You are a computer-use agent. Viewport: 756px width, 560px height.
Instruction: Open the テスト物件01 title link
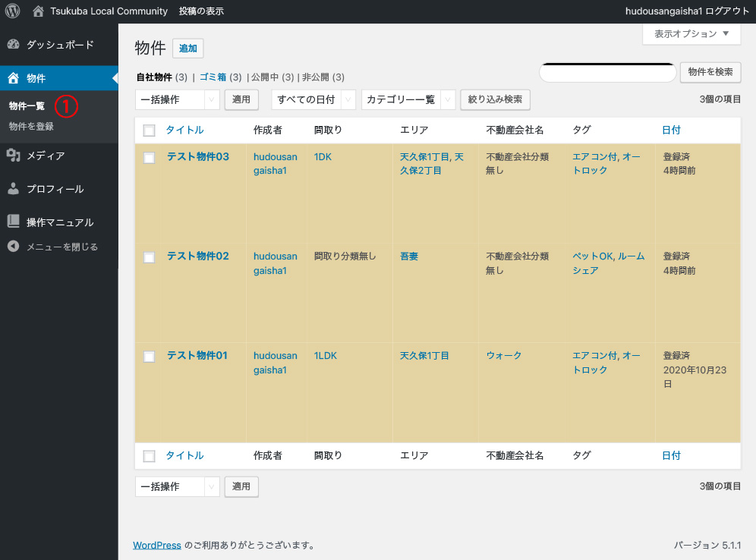[x=197, y=355]
